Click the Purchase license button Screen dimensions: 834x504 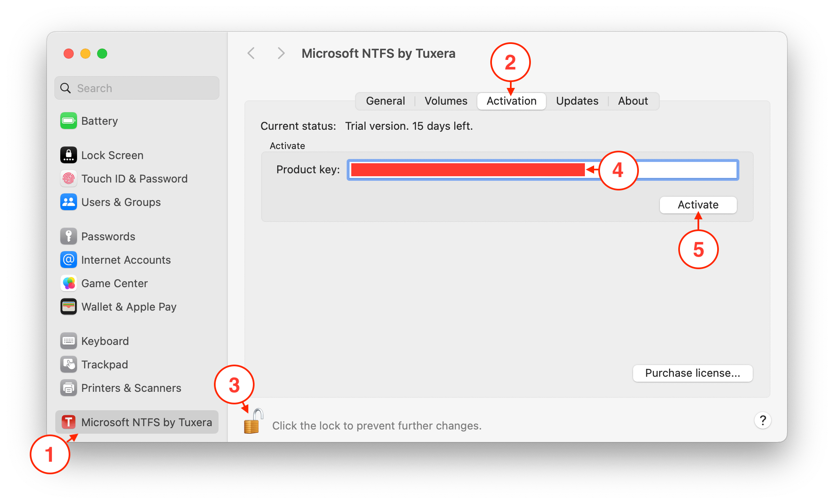coord(692,373)
